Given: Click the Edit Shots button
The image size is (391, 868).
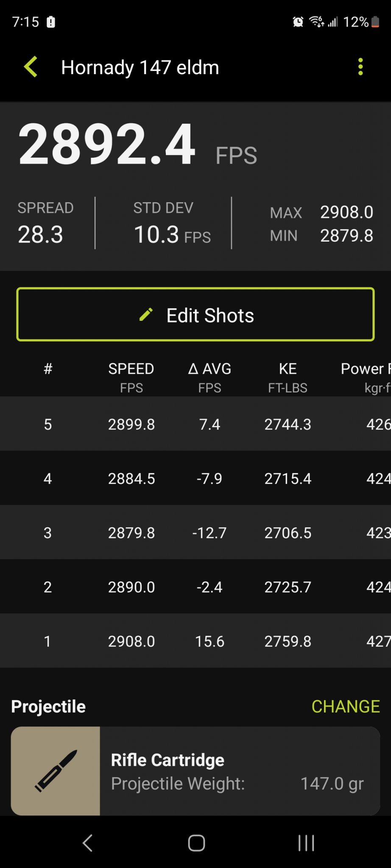Looking at the screenshot, I should pos(195,314).
